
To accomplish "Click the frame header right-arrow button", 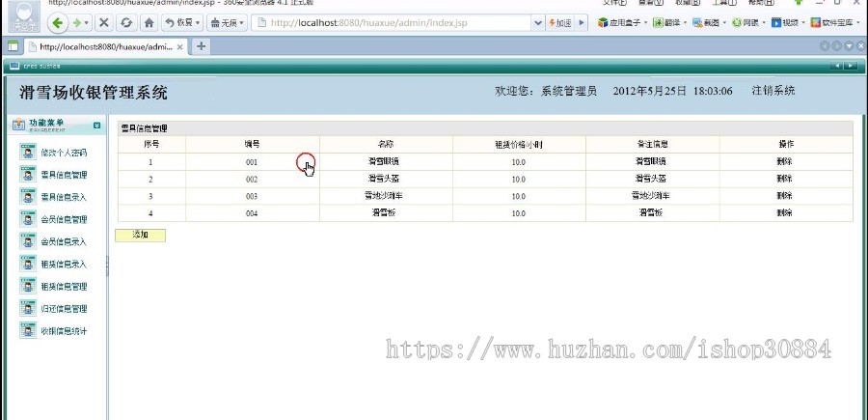I will [851, 66].
